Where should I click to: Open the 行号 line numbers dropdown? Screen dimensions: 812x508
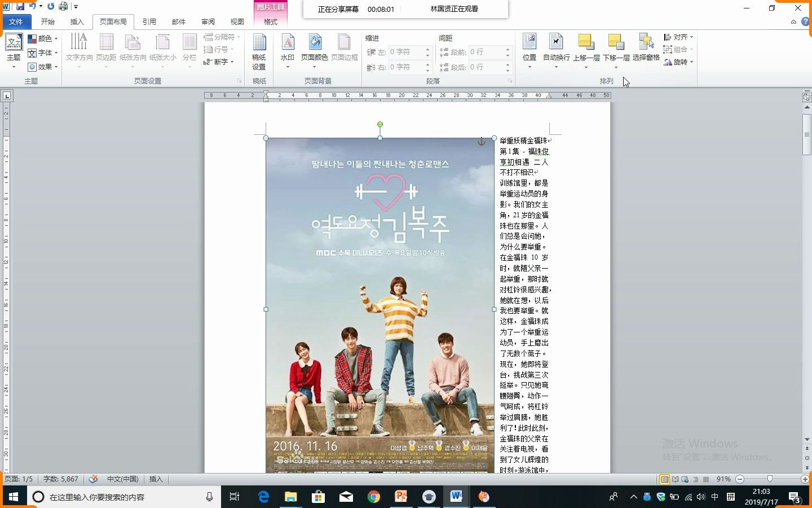pos(219,49)
